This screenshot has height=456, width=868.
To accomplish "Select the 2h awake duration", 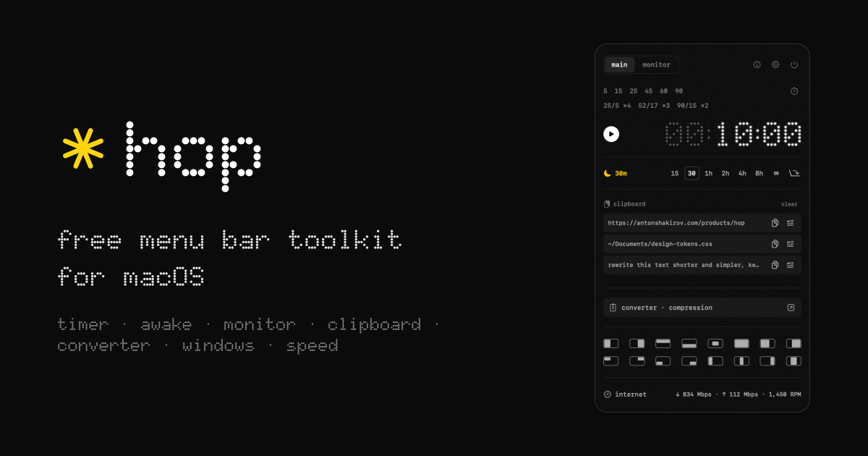I will click(726, 173).
